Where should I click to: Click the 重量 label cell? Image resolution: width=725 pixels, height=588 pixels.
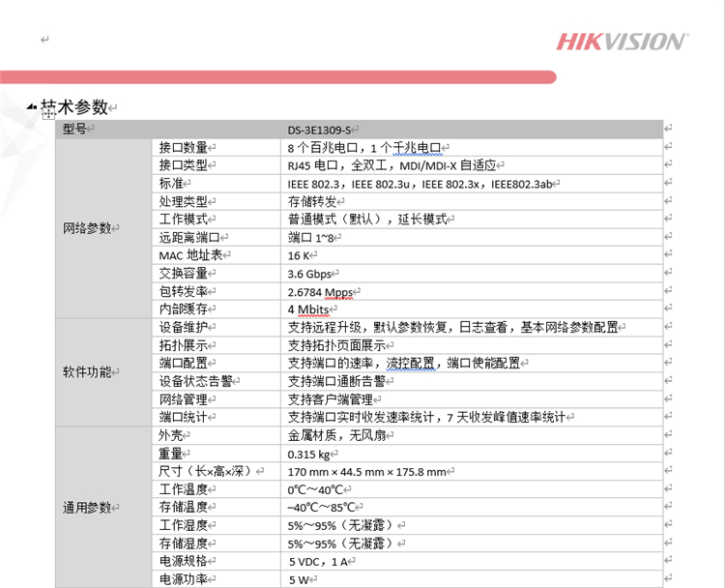point(216,454)
